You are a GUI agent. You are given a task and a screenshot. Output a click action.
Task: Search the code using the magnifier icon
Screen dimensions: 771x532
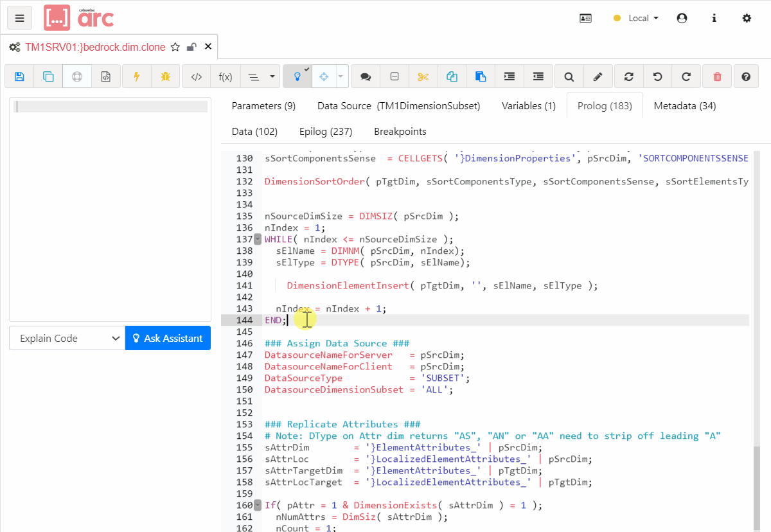tap(569, 76)
